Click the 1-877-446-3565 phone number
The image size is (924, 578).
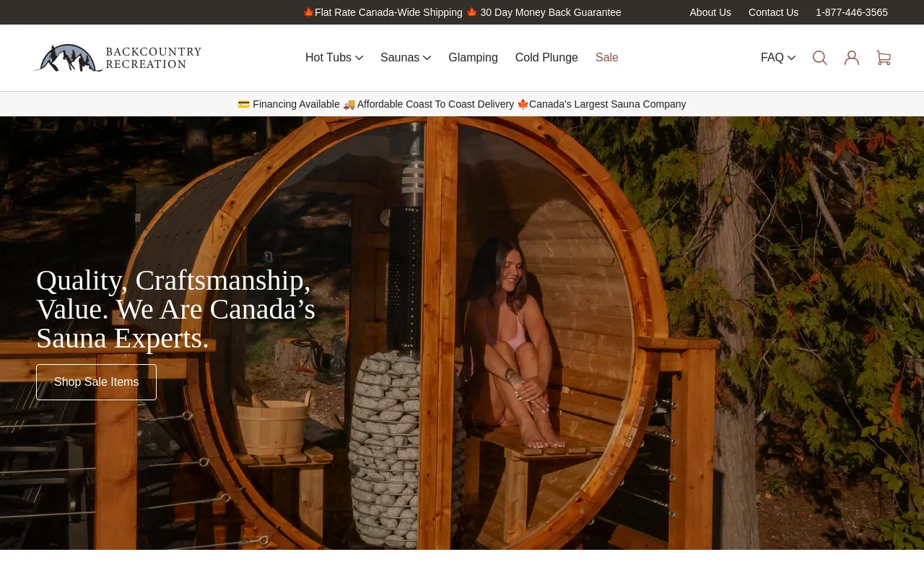(852, 12)
